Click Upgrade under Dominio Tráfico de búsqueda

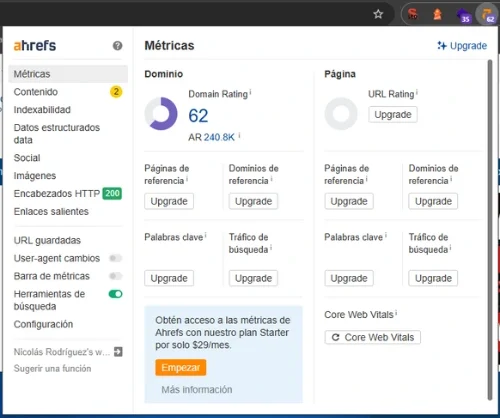pos(253,278)
